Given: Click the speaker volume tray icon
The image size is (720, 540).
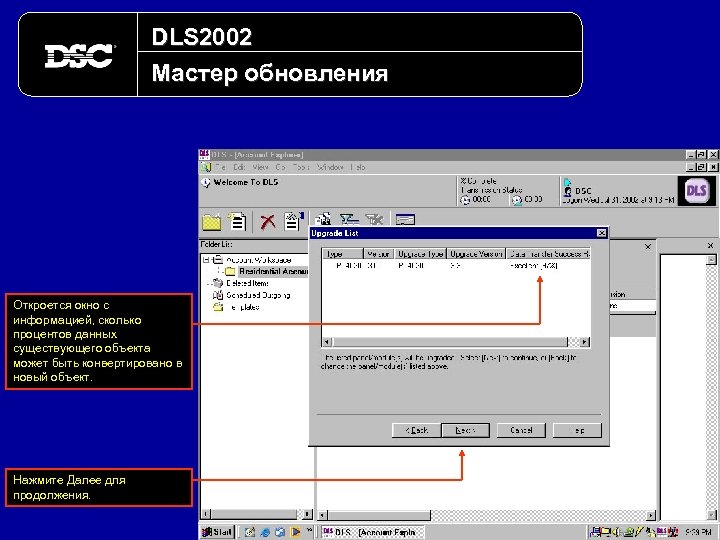Looking at the screenshot, I should (617, 532).
